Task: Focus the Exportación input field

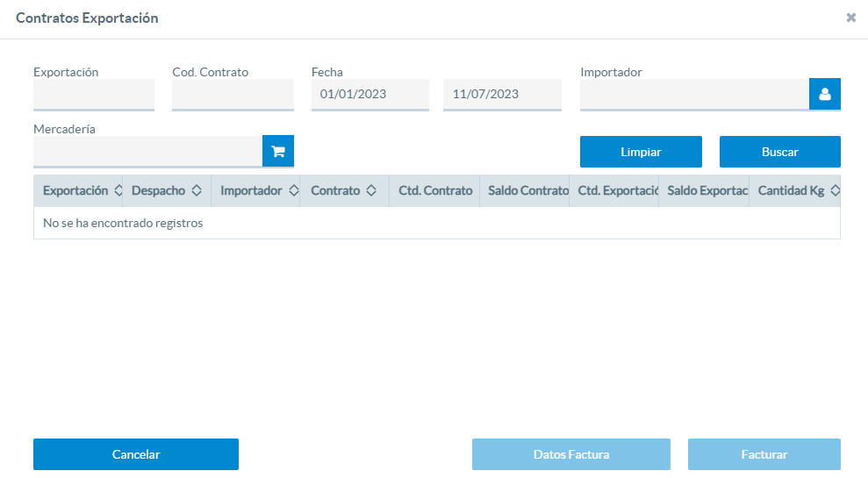Action: 94,94
